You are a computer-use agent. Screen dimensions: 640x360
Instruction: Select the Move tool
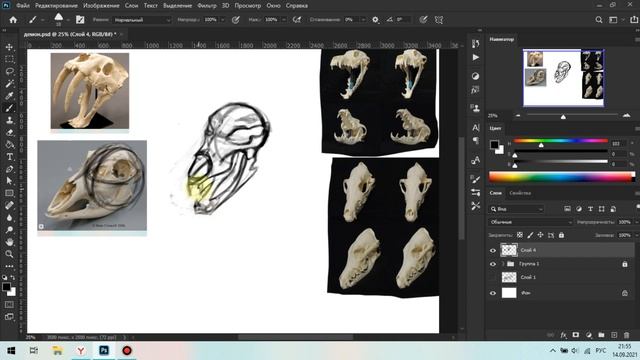pos(9,47)
